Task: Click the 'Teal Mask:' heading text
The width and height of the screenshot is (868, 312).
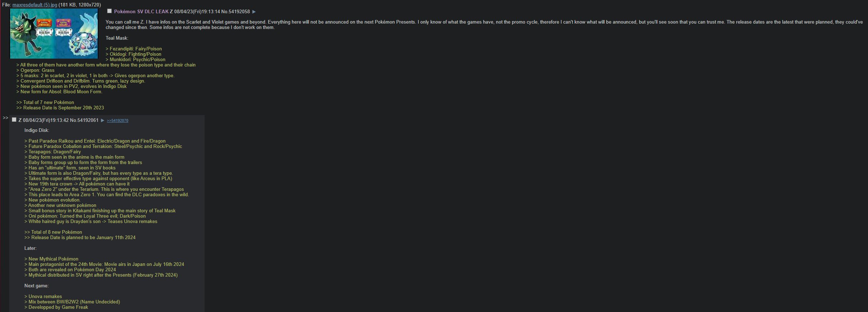Action: (x=117, y=38)
